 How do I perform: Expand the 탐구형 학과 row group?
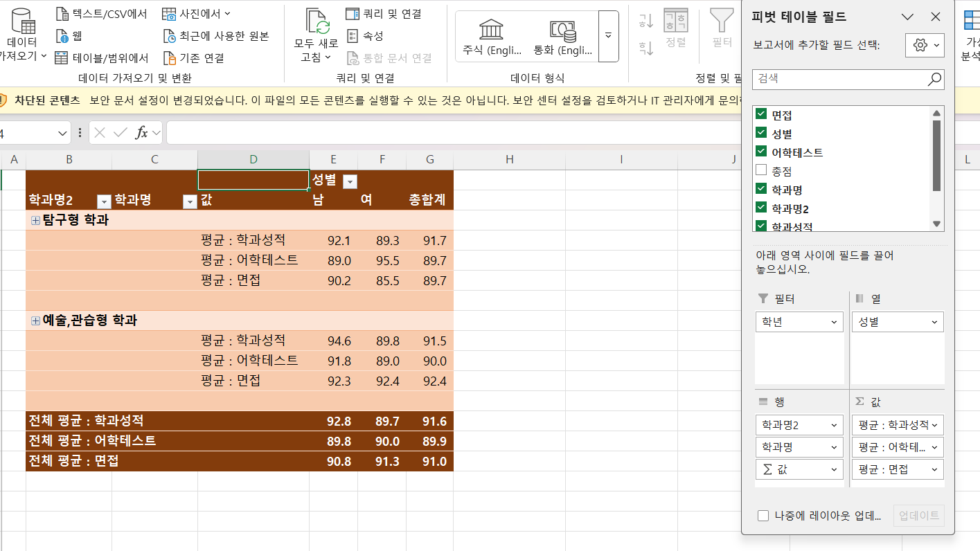click(x=35, y=221)
